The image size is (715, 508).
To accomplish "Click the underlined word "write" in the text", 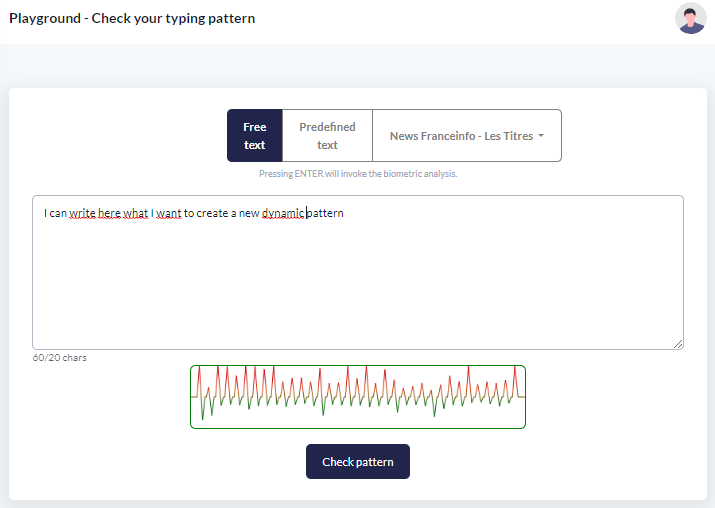I will point(82,213).
